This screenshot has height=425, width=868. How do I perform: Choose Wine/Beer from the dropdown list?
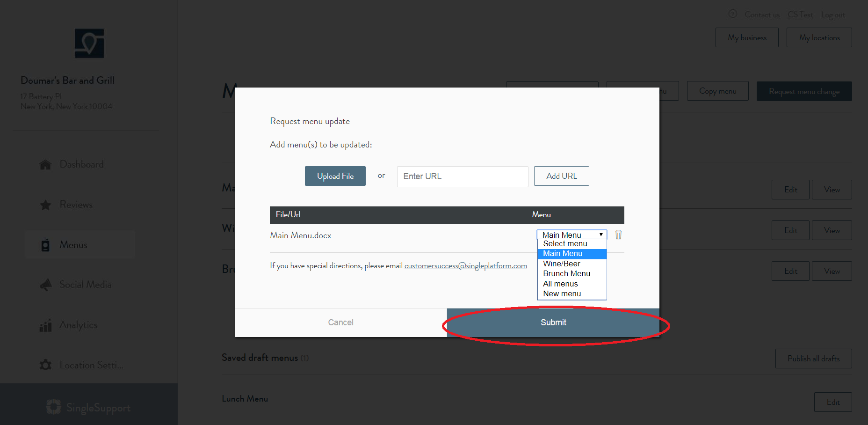click(562, 264)
